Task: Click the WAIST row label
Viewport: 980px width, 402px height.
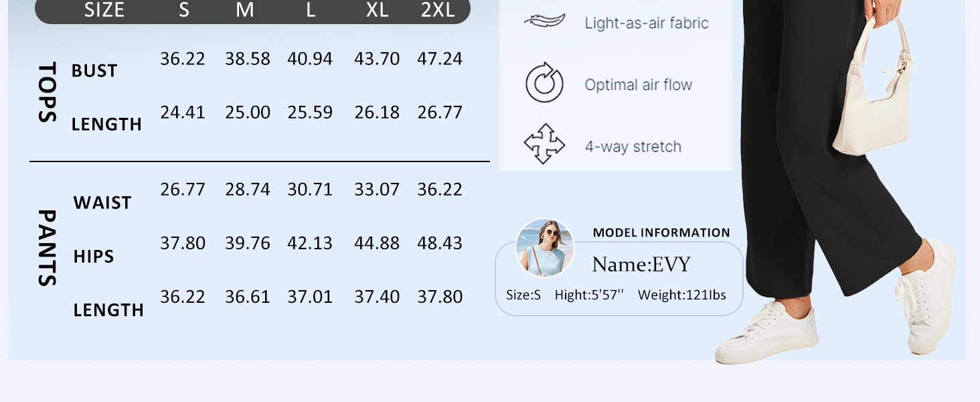Action: (x=102, y=203)
